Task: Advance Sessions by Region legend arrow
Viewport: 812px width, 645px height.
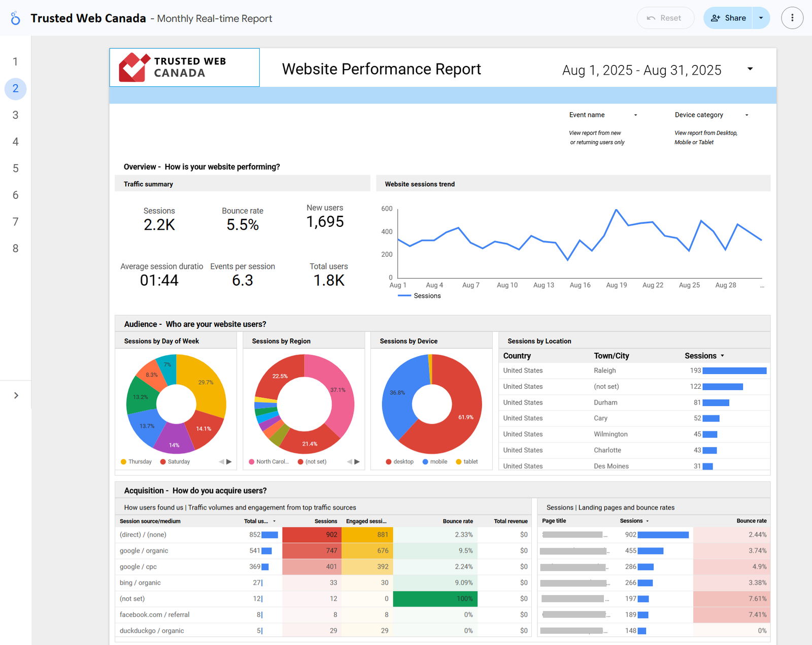Action: tap(357, 462)
